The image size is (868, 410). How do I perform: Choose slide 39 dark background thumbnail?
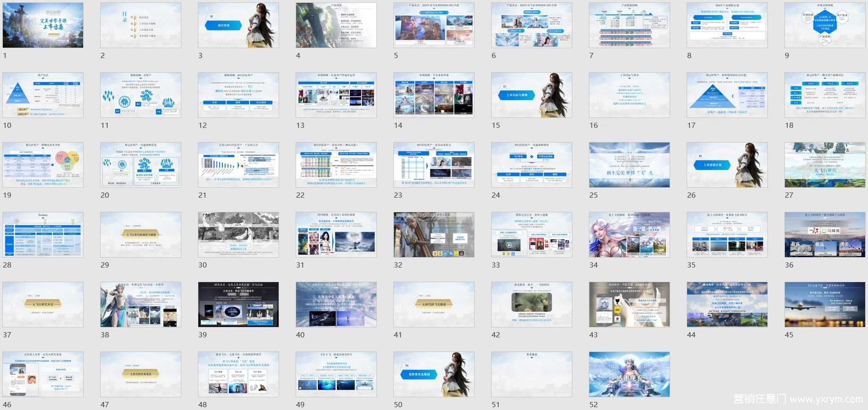point(238,304)
